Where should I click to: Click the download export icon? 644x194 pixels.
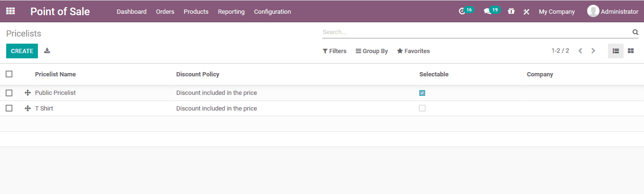(x=47, y=51)
